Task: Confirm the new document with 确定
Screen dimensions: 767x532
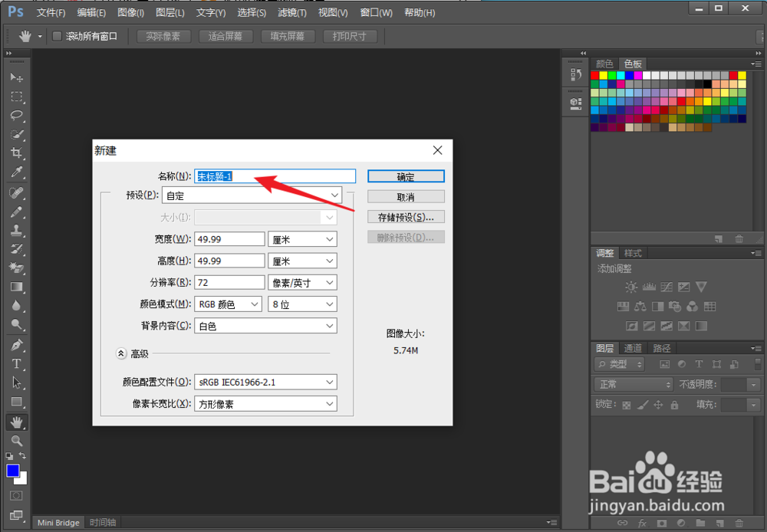Action: (x=406, y=176)
